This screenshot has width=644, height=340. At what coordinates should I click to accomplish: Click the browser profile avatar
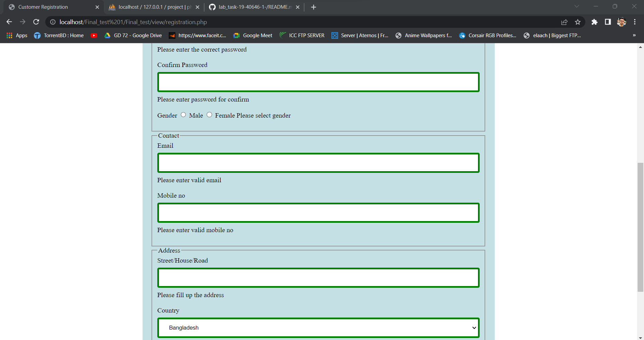click(622, 22)
